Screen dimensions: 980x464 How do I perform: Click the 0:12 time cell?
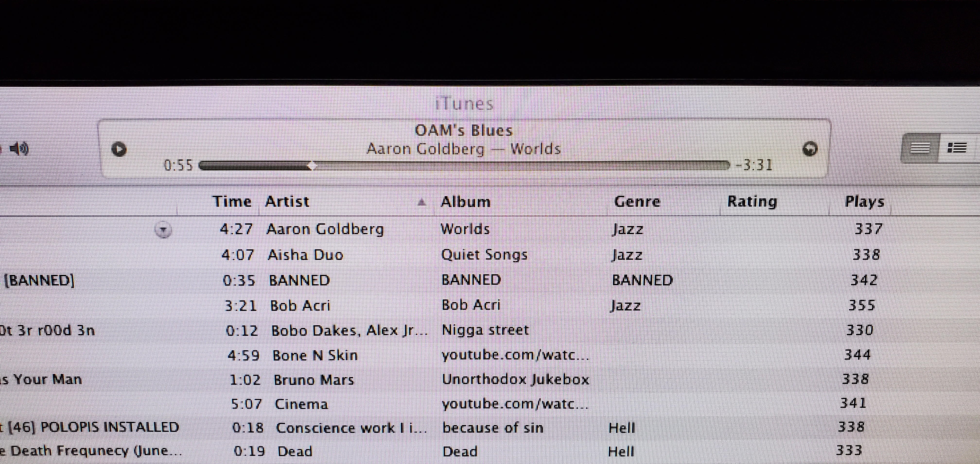(242, 330)
